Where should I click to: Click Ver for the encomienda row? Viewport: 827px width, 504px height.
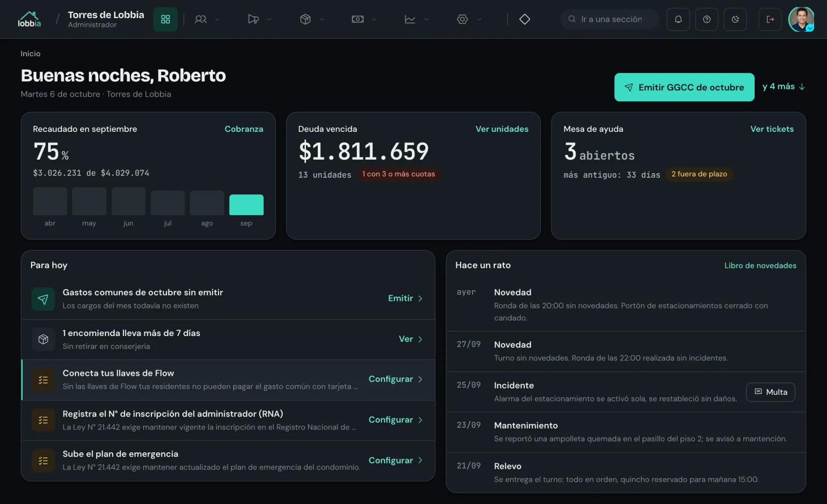point(411,339)
